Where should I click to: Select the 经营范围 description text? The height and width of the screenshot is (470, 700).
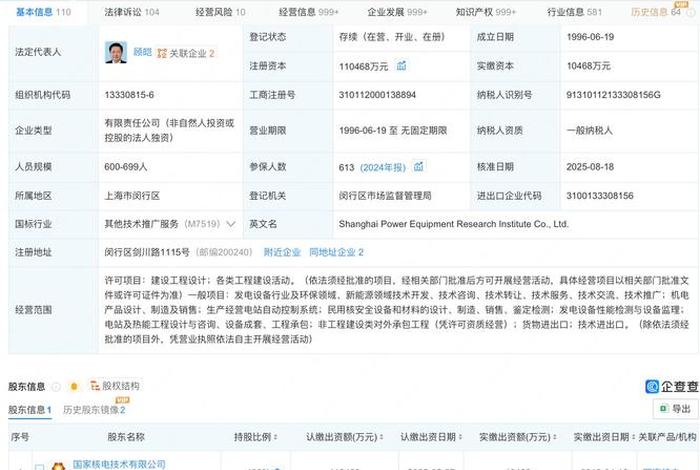point(397,310)
